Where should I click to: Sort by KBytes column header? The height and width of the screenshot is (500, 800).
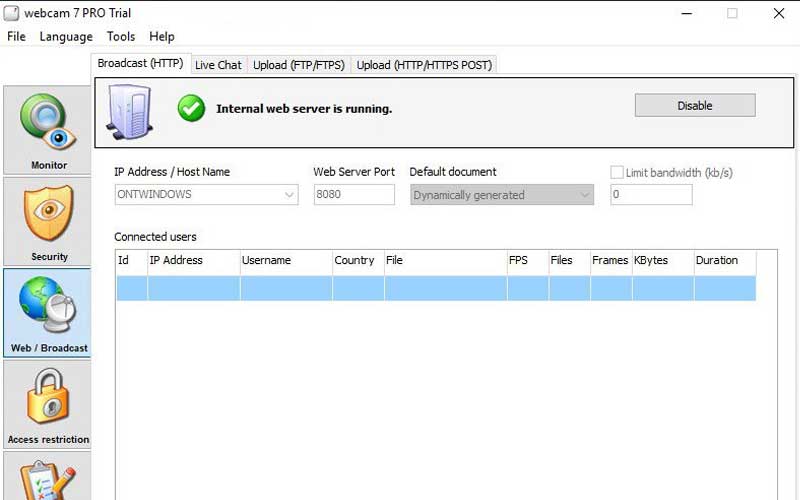[x=663, y=261]
